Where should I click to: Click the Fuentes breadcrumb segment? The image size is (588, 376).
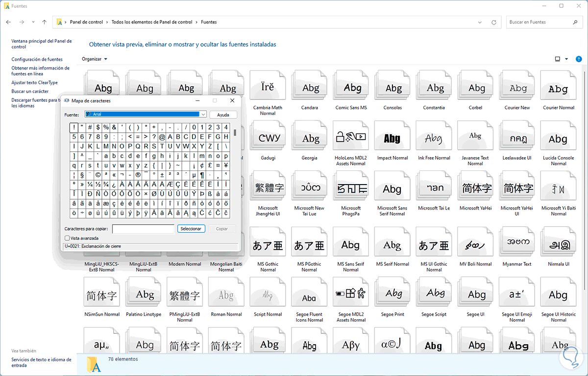pos(209,22)
